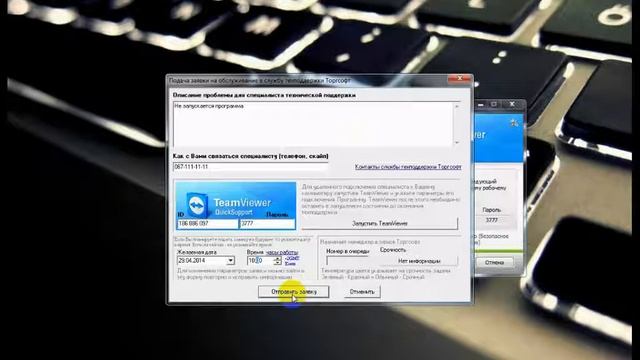Minimize the TeamViewer window behind
The image size is (640, 360).
point(481,104)
